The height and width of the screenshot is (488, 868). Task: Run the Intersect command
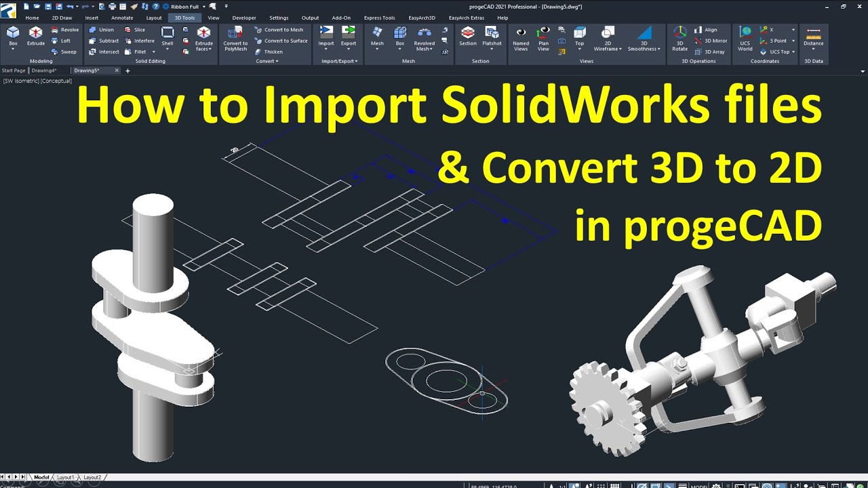(x=104, y=52)
